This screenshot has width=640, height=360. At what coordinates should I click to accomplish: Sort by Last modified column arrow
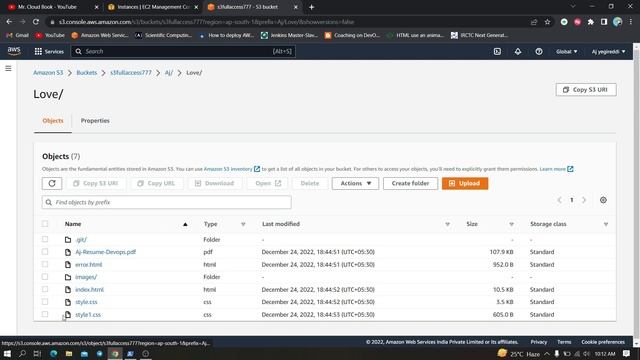coord(447,224)
